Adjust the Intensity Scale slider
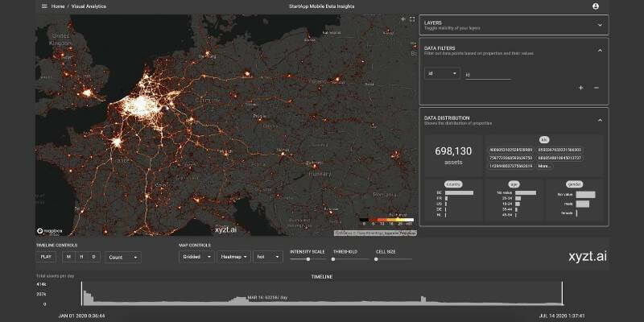The width and height of the screenshot is (644, 322). pos(308,259)
